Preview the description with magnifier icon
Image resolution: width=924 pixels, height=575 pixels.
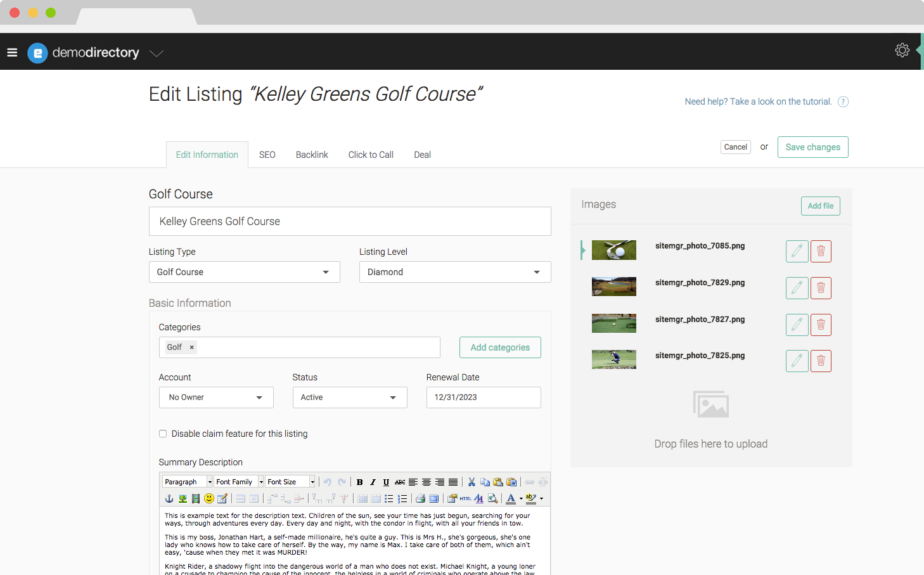pos(492,498)
